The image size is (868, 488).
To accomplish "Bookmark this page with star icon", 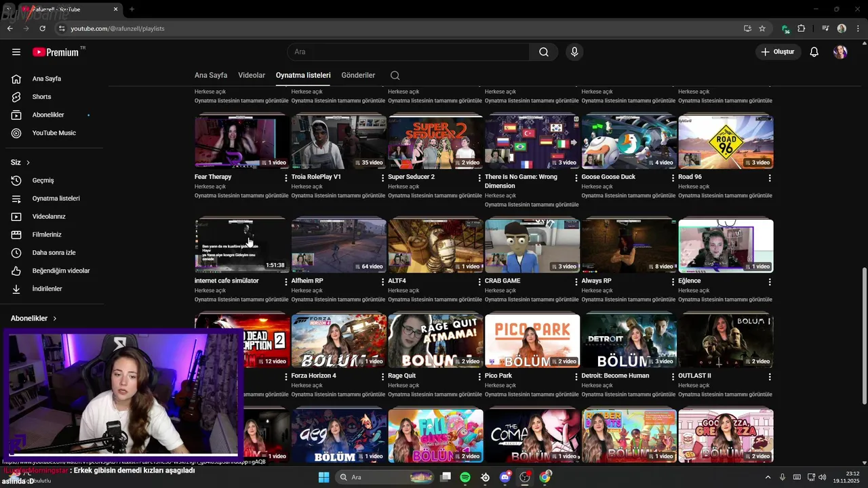I will [762, 28].
